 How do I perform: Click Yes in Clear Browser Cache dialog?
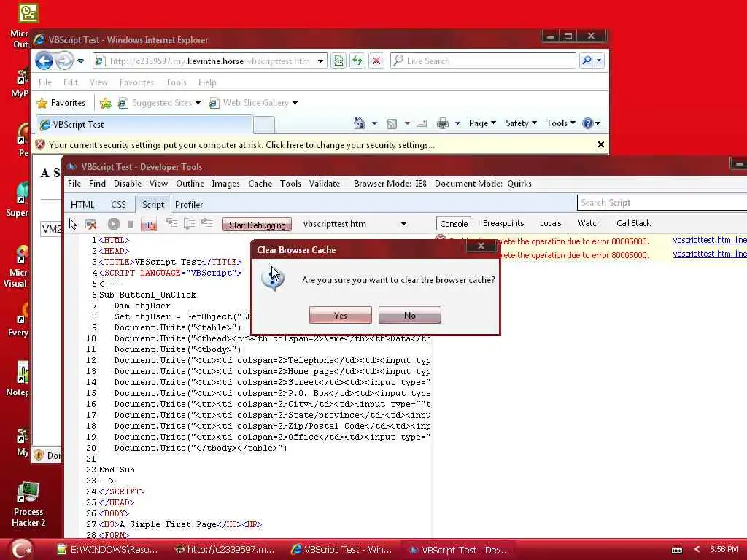coord(340,315)
